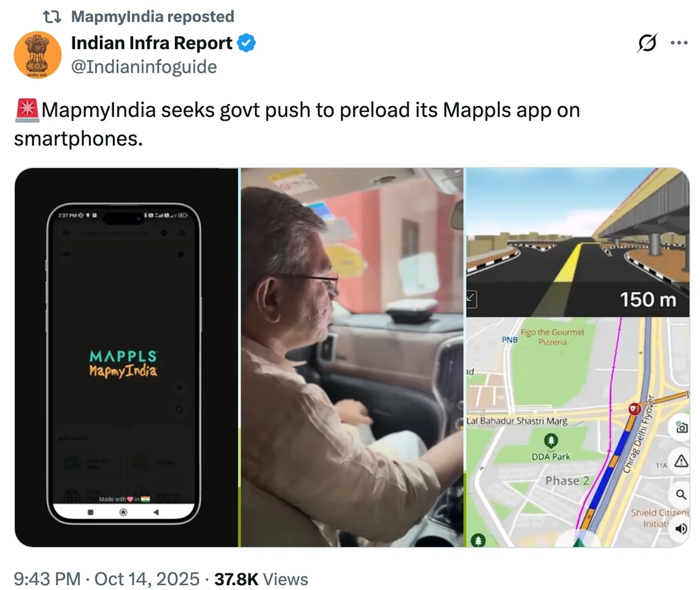Open the 3D junction view image
Viewport: 700px width, 590px height.
click(578, 243)
